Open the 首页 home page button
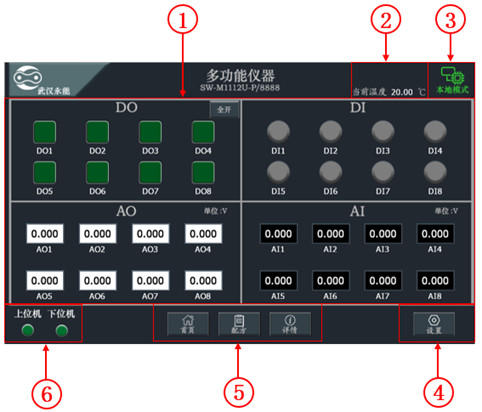This screenshot has width=482, height=412. point(188,324)
